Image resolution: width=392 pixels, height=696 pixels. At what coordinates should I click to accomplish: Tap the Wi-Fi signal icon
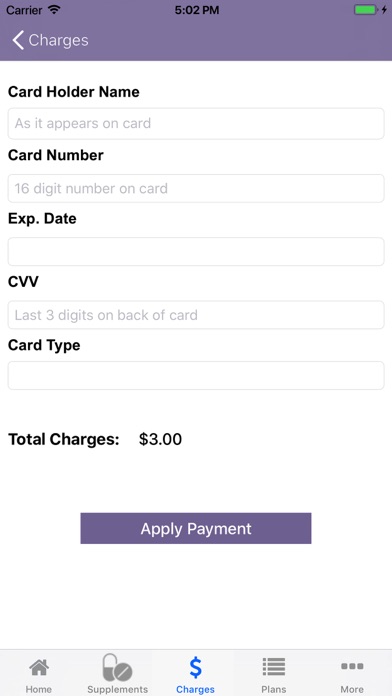55,10
